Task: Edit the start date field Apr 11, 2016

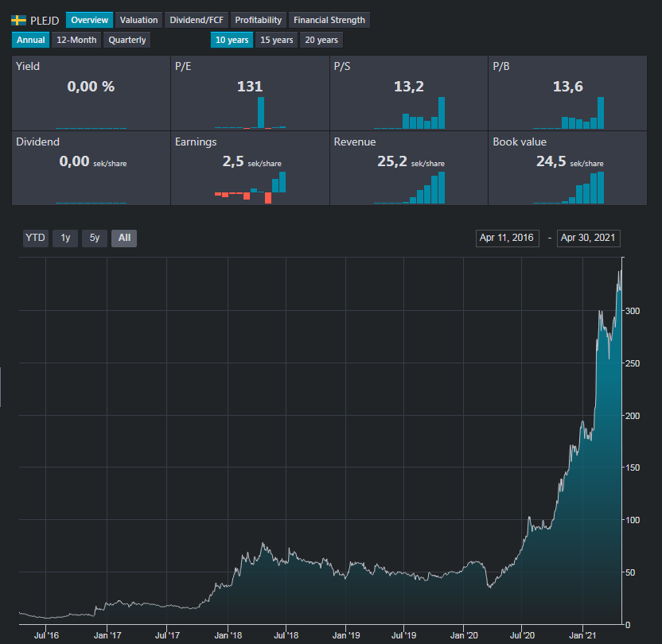Action: 507,238
